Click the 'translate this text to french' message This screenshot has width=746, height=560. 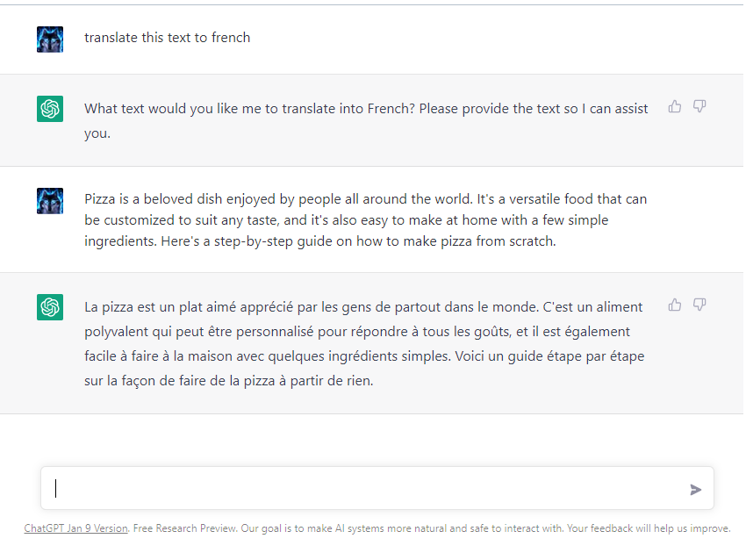(168, 37)
